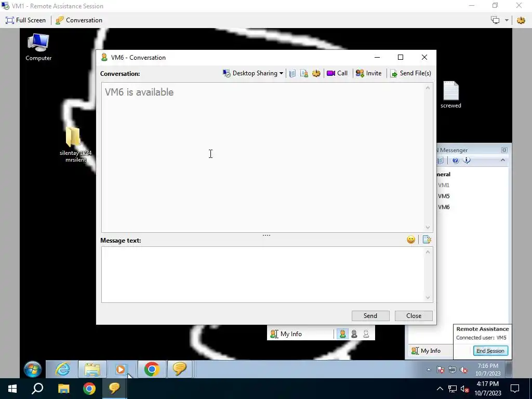Click the conversation history scroll-up arrow
The width and height of the screenshot is (532, 399).
pyautogui.click(x=428, y=88)
